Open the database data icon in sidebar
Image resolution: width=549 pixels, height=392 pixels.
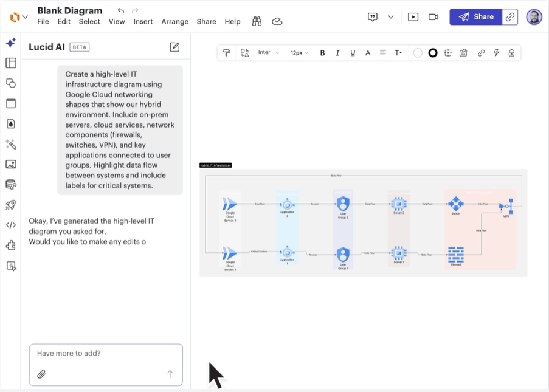pos(11,185)
